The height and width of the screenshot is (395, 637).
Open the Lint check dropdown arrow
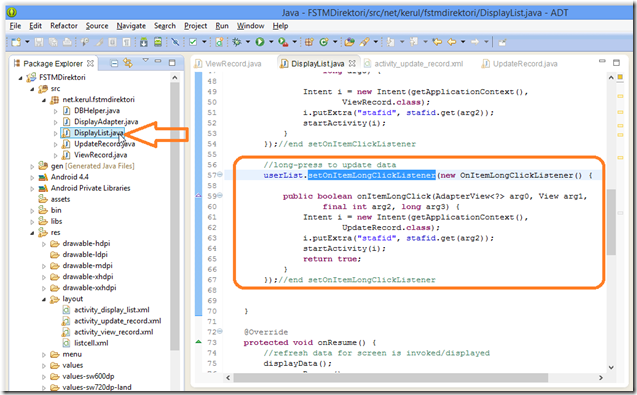(x=204, y=42)
